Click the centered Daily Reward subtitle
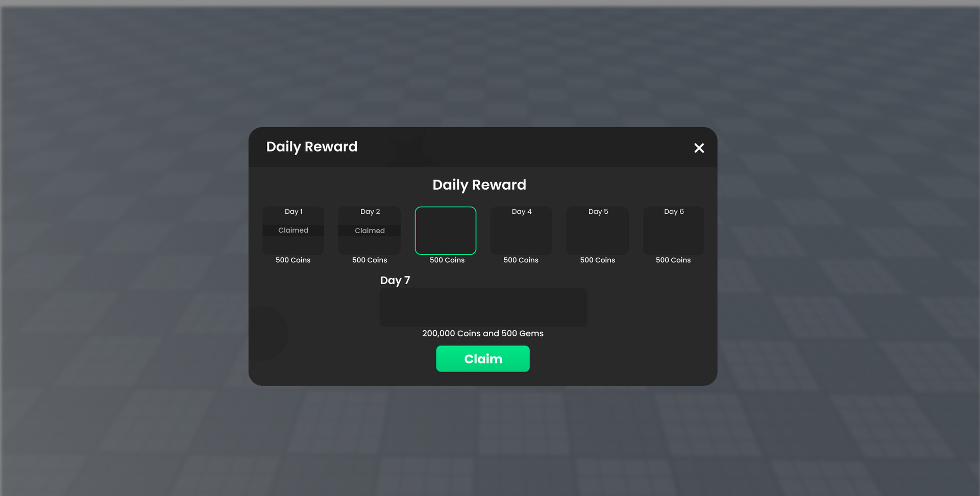The width and height of the screenshot is (980, 496). (479, 185)
